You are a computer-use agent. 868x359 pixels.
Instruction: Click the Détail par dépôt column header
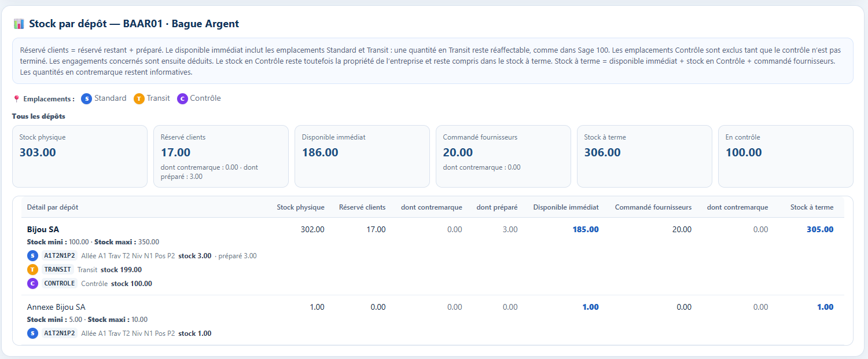click(53, 207)
